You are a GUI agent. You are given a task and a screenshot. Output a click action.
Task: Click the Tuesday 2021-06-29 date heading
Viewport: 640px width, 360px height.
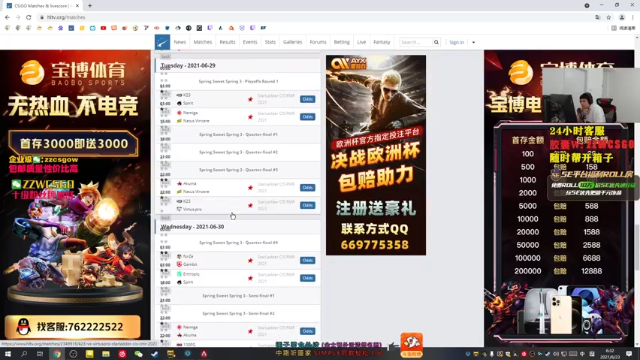188,65
